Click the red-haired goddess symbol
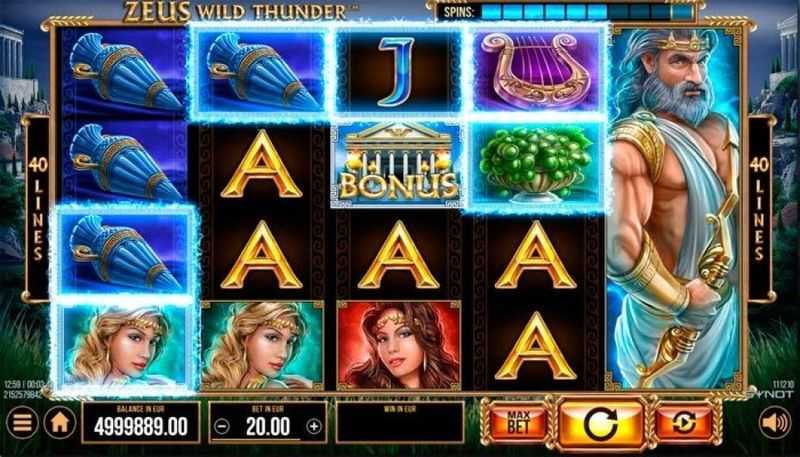The image size is (800, 457). click(x=398, y=345)
